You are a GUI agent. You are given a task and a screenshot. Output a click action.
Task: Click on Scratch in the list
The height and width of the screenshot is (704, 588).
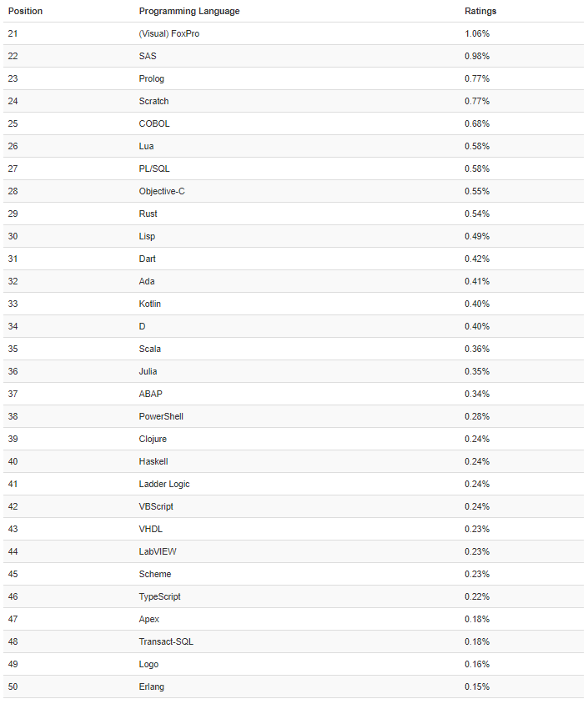153,102
